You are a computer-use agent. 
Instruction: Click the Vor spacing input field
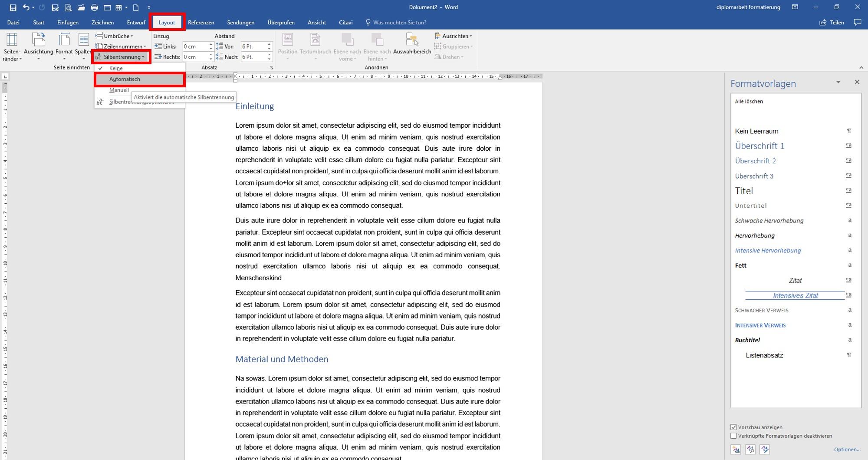(x=253, y=46)
